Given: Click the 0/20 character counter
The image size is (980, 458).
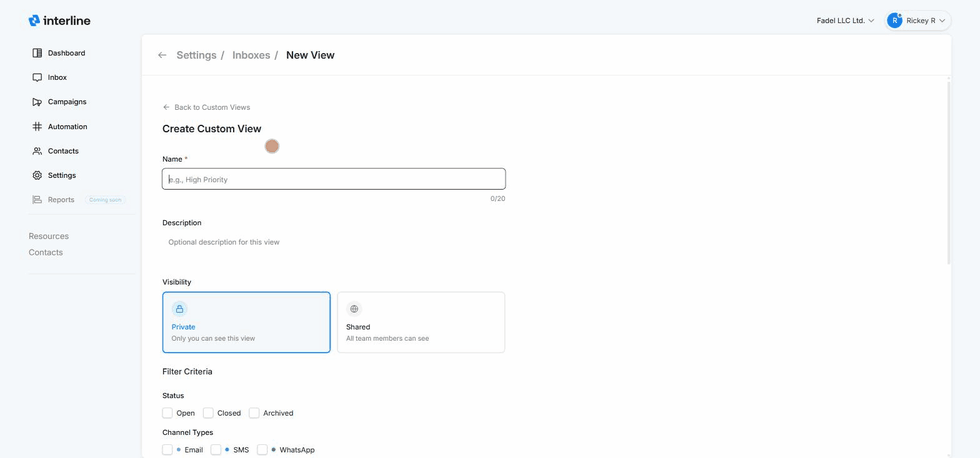Looking at the screenshot, I should pos(498,199).
